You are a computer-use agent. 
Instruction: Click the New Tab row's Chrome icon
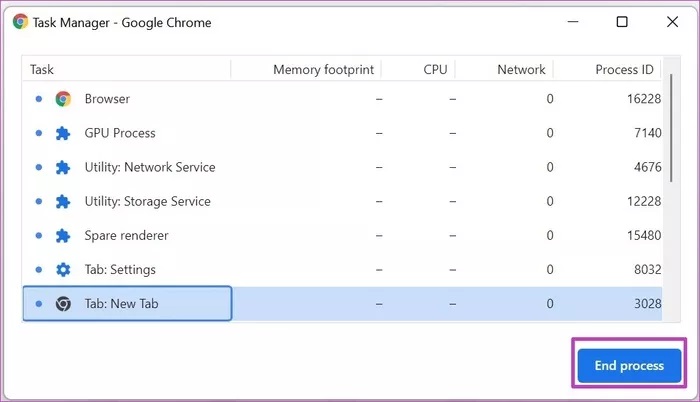click(x=63, y=303)
